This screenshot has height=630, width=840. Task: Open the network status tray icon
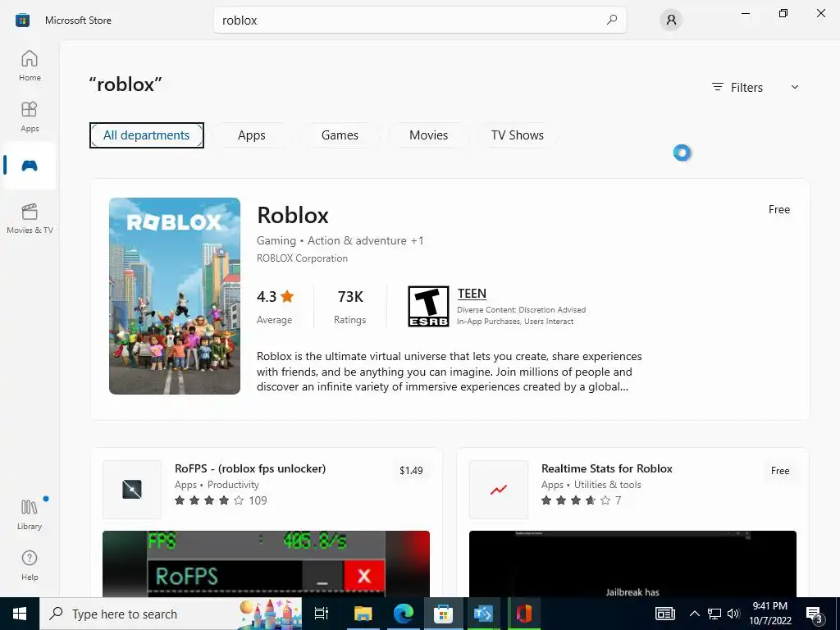[714, 614]
